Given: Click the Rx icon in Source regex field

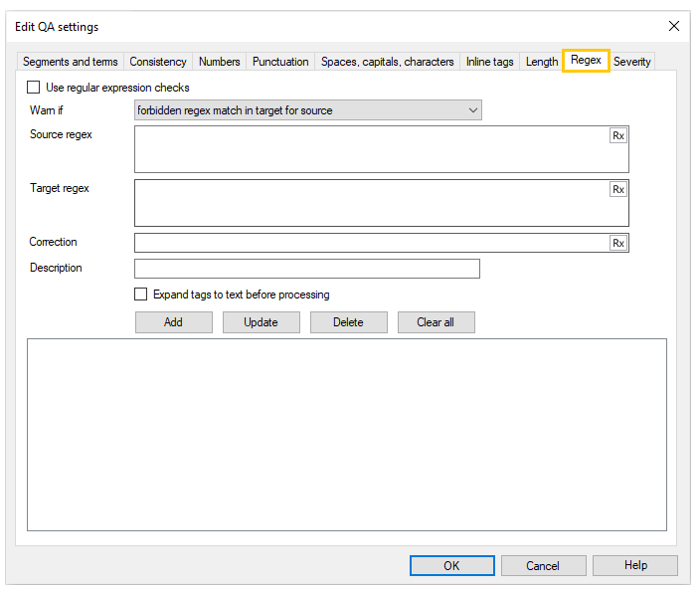Looking at the screenshot, I should pyautogui.click(x=618, y=135).
